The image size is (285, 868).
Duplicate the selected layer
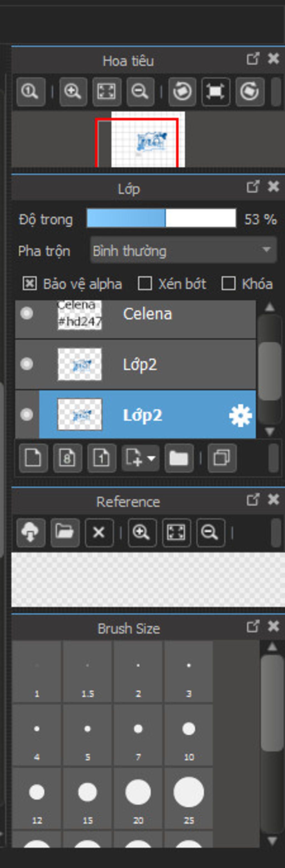point(222,458)
